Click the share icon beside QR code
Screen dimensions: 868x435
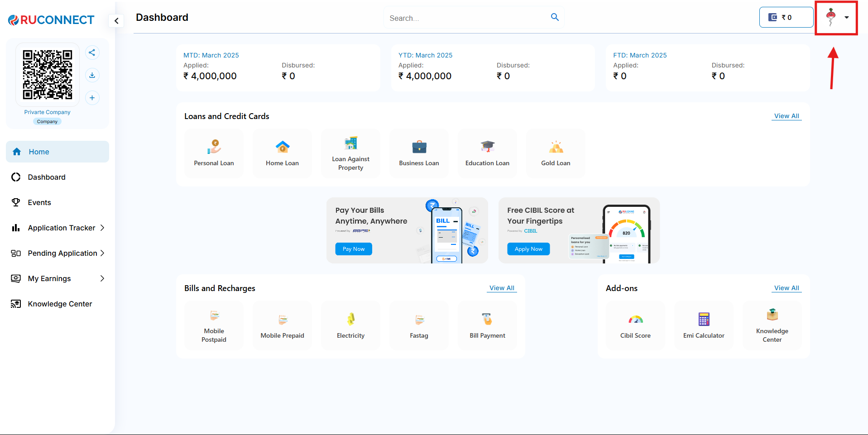(x=92, y=53)
